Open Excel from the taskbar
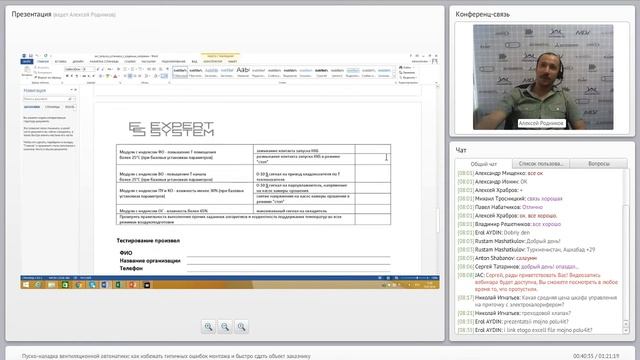Screen dimensions: 640x360 118,284
